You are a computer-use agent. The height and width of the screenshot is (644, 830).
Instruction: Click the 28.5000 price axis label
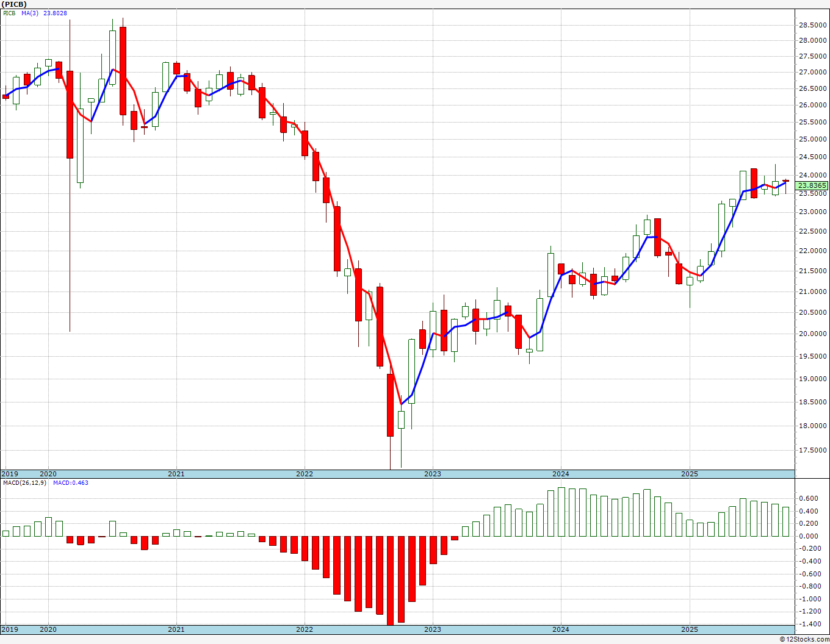click(812, 25)
